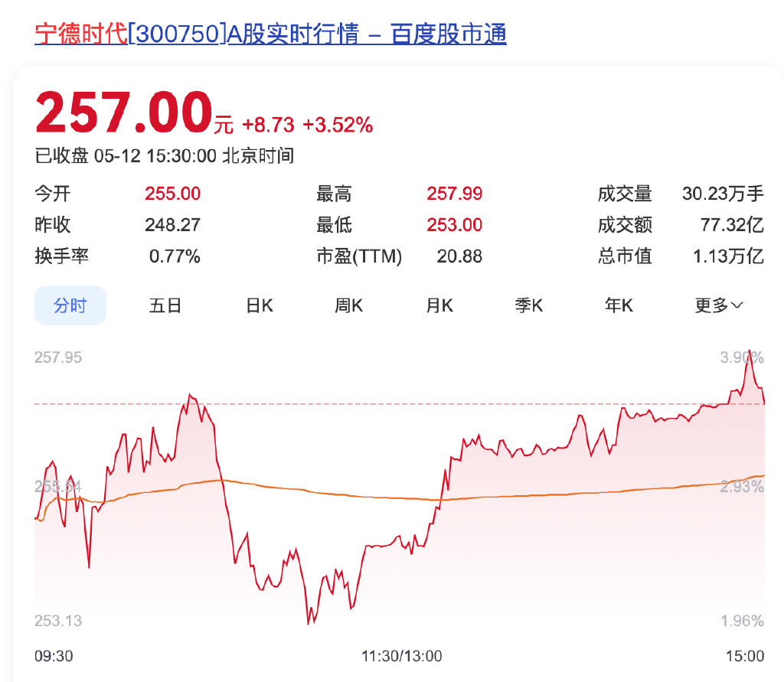This screenshot has width=784, height=682.
Task: Click the 最高 value 257.99
Action: click(x=455, y=194)
